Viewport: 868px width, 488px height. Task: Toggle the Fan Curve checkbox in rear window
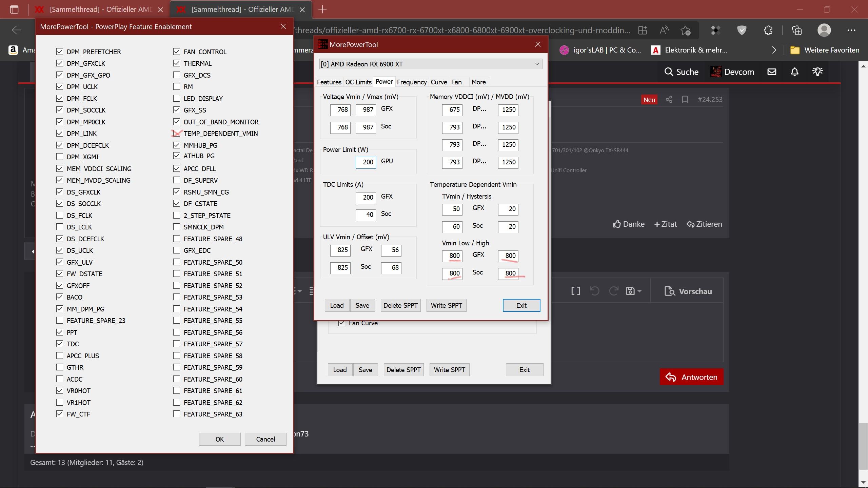[342, 323]
